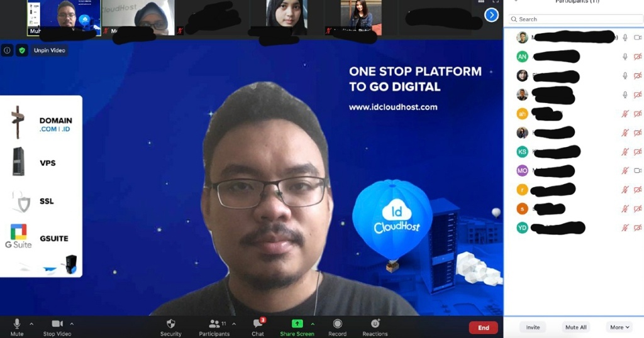This screenshot has width=644, height=338.
Task: Select thumbnail of woman with long hair
Action: pos(360,18)
